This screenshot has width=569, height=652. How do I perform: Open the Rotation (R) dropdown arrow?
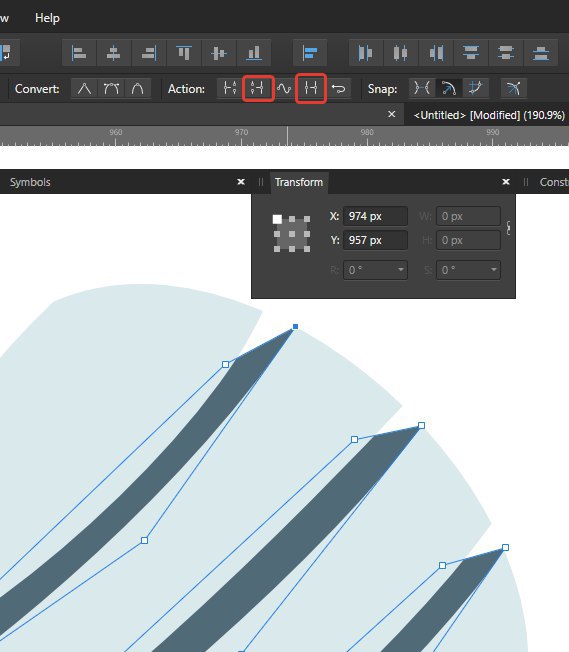point(401,270)
